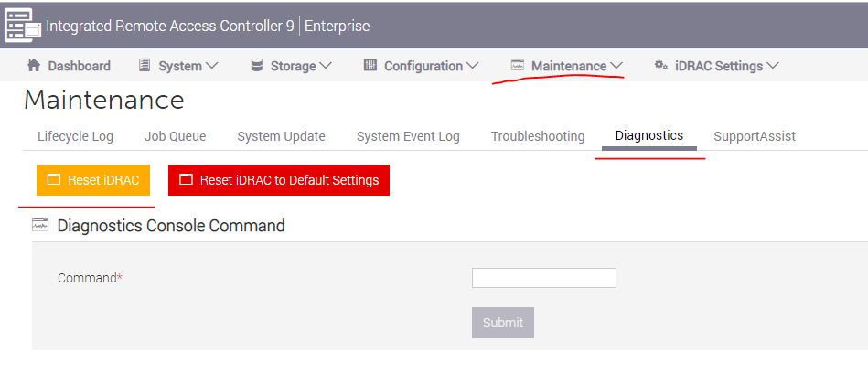Click the Storage database icon
This screenshot has height=373, width=868.
[x=256, y=65]
